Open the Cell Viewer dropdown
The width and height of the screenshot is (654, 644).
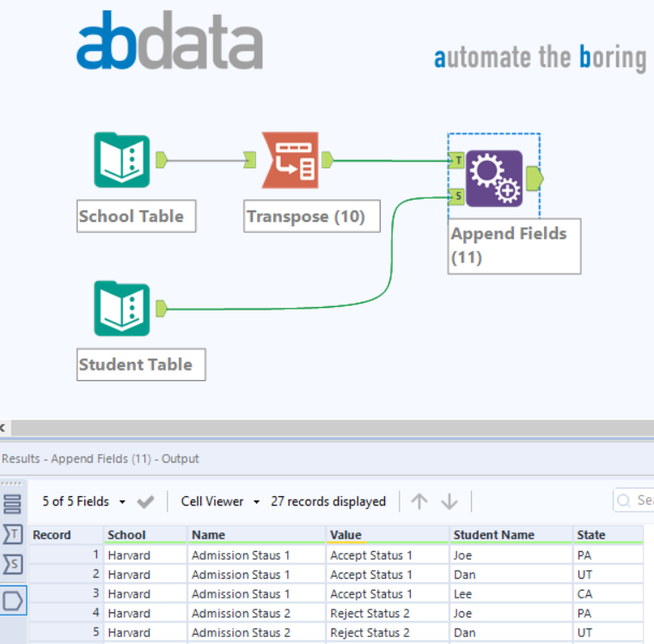220,501
